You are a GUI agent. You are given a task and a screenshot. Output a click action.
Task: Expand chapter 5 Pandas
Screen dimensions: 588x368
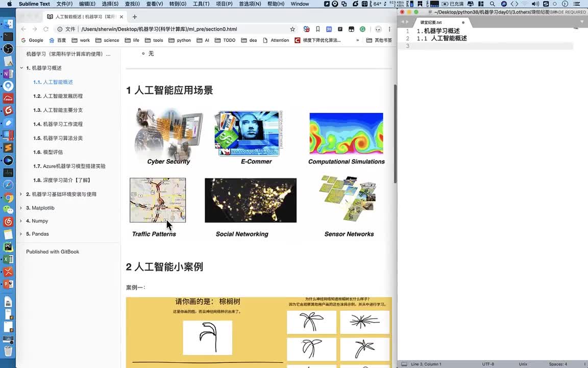(x=21, y=234)
